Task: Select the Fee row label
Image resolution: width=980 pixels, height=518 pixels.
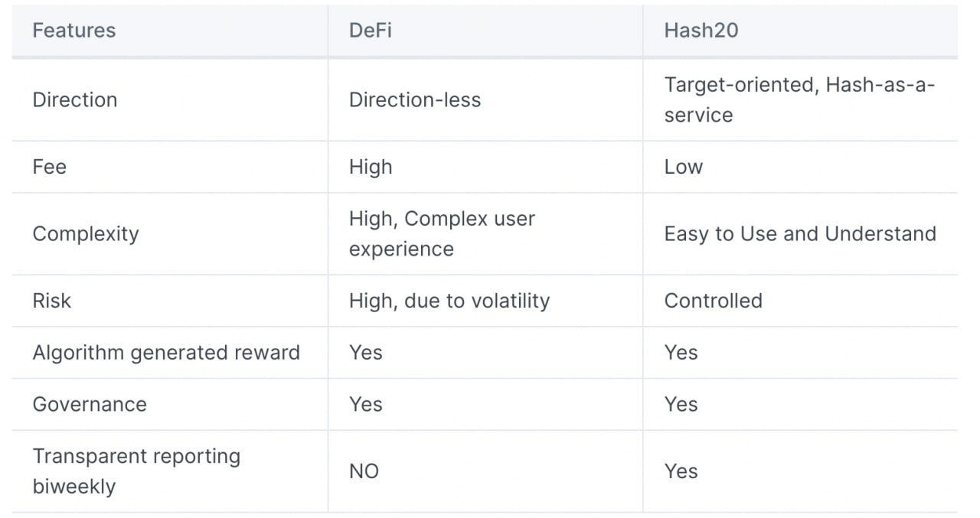Action: point(50,167)
